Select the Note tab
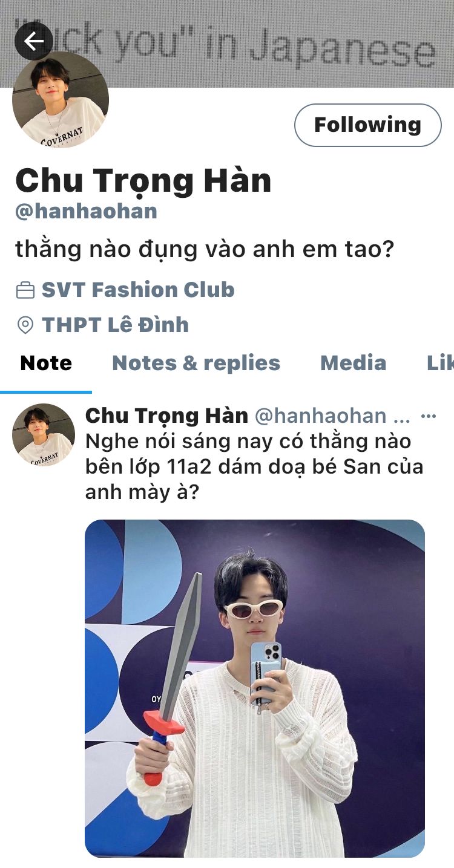The height and width of the screenshot is (868, 454). pyautogui.click(x=46, y=363)
